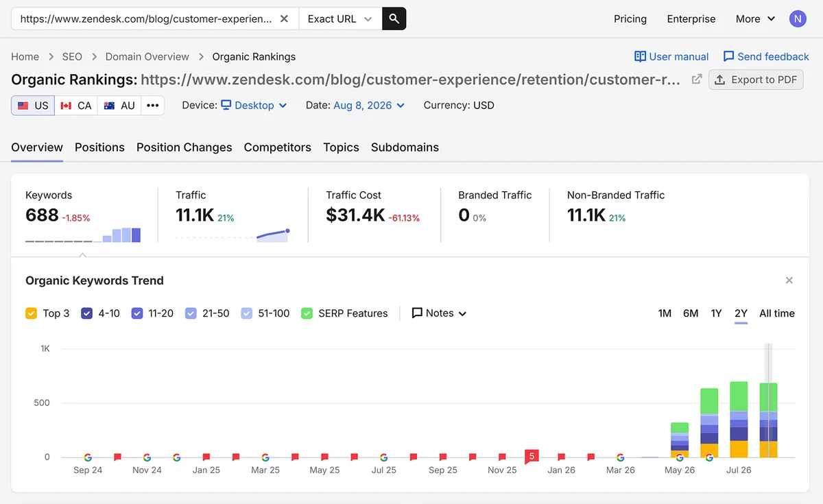This screenshot has width=823, height=504.
Task: Go to Home breadcrumb
Action: [25, 56]
